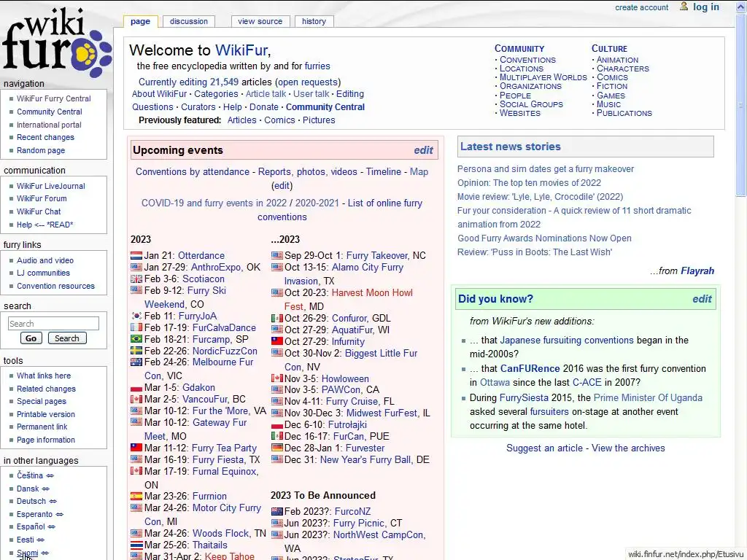747x560 pixels.
Task: Open the Map link in Upcoming events
Action: pyautogui.click(x=419, y=172)
